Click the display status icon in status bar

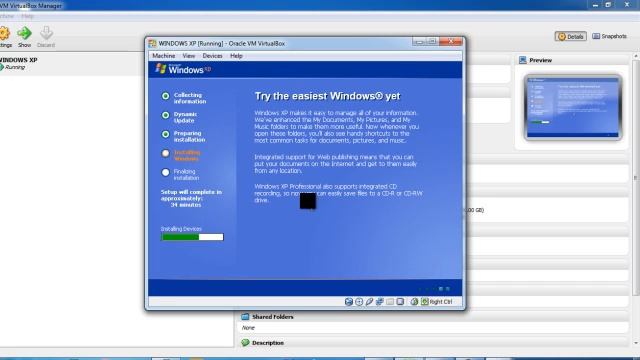pos(400,302)
